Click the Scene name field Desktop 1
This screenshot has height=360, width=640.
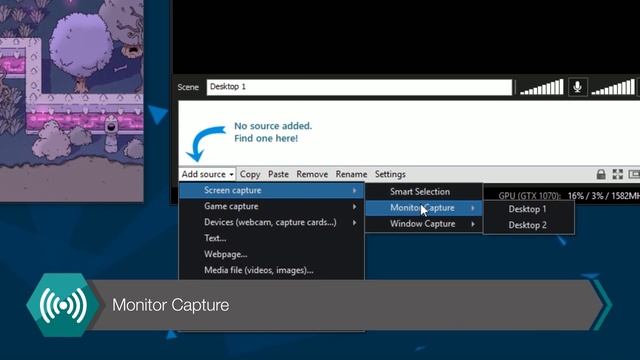click(359, 87)
